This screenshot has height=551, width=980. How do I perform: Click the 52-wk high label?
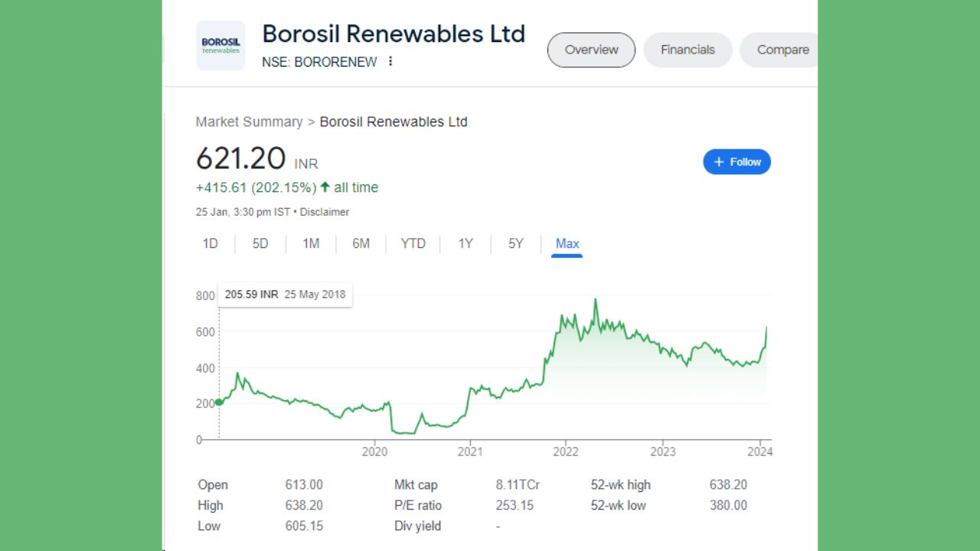621,484
